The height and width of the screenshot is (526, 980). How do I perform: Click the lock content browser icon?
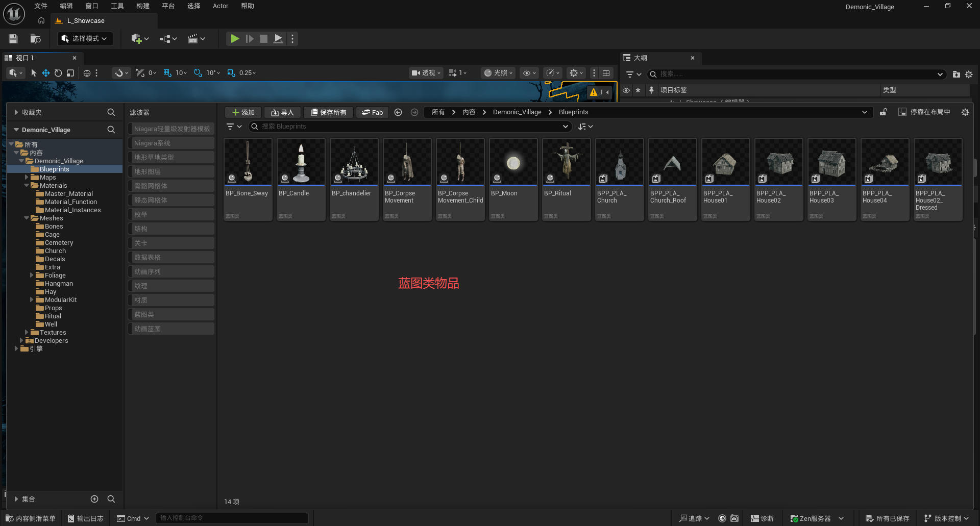pyautogui.click(x=884, y=112)
